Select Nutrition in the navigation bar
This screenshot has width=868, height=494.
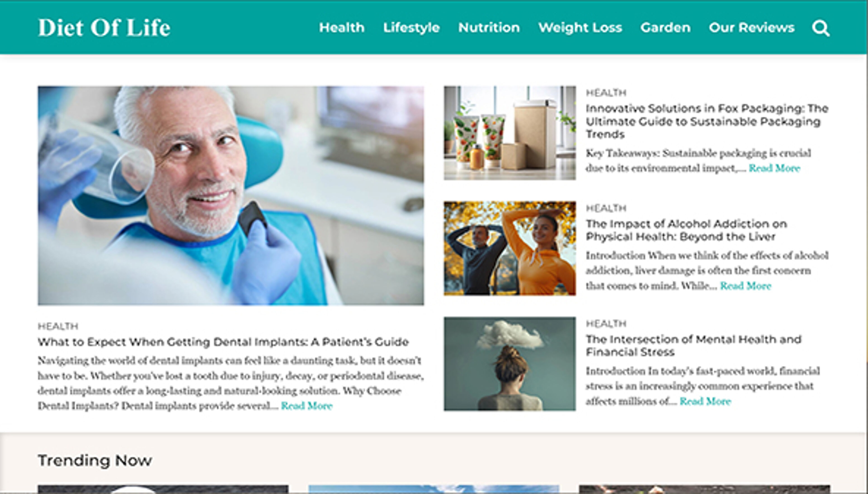(x=489, y=28)
